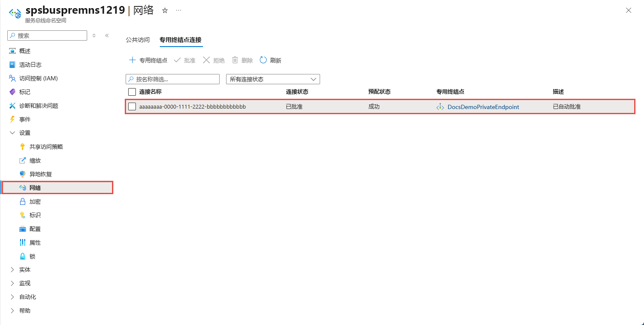Click the 标记 tag icon
Screen dimensions: 644x325
12,92
